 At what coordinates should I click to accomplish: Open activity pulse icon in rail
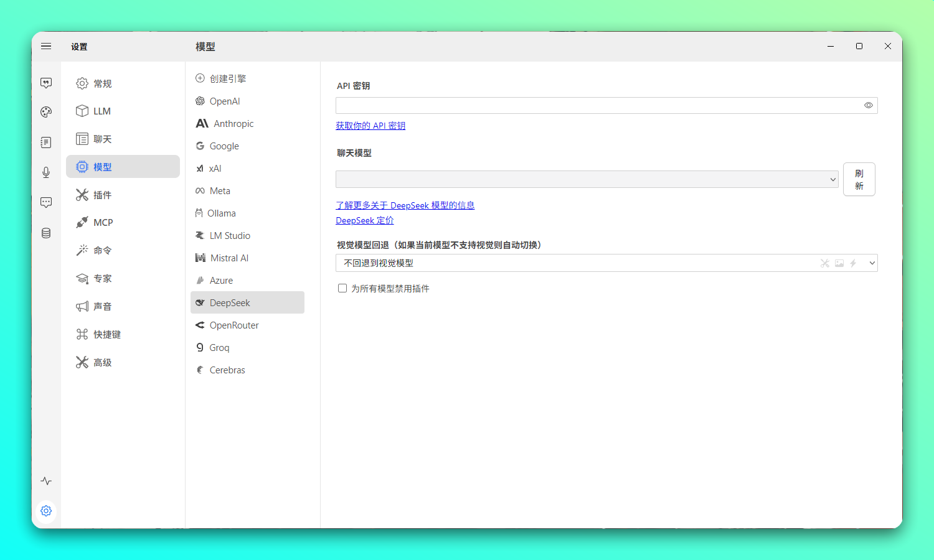tap(46, 481)
